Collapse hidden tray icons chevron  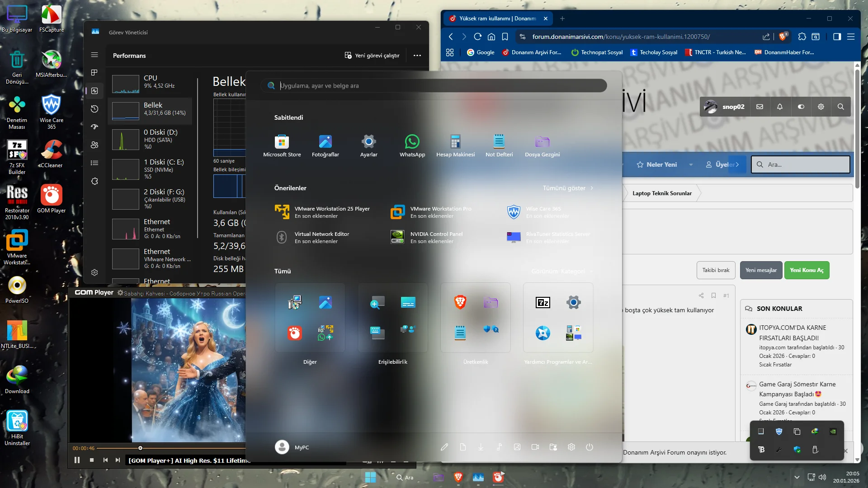pos(797,477)
